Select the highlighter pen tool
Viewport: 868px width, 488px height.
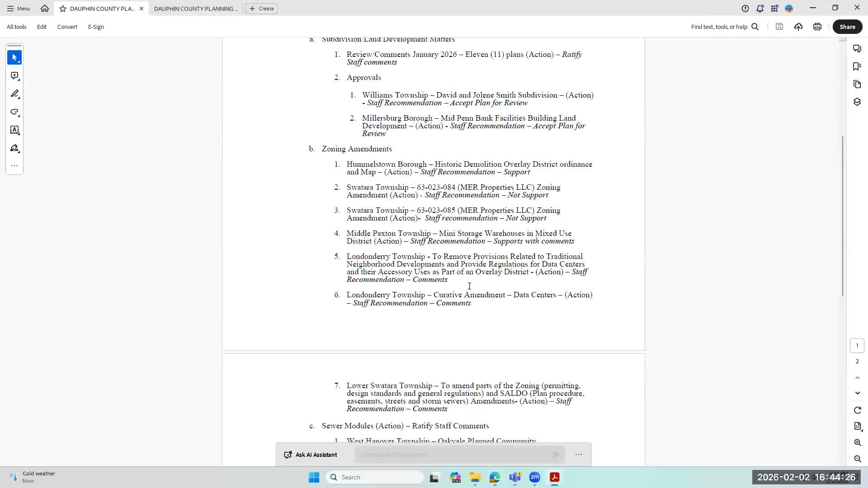pyautogui.click(x=14, y=94)
